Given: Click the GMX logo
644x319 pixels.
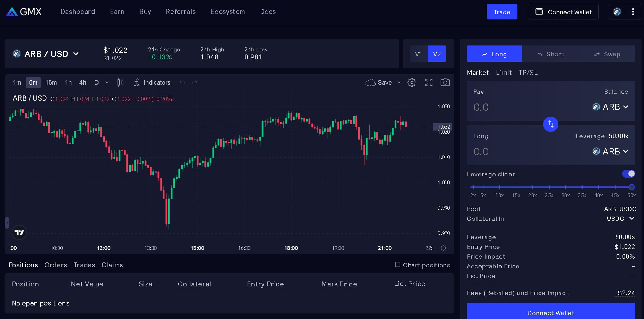Looking at the screenshot, I should click(24, 12).
